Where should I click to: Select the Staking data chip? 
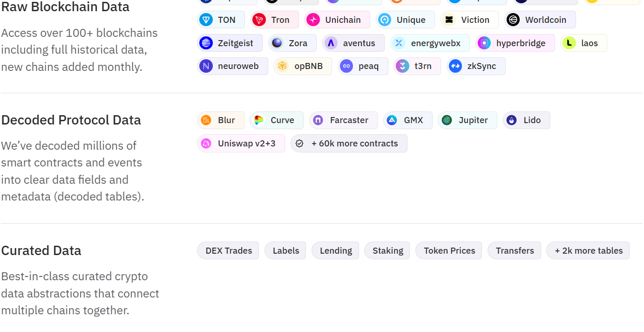click(x=387, y=250)
